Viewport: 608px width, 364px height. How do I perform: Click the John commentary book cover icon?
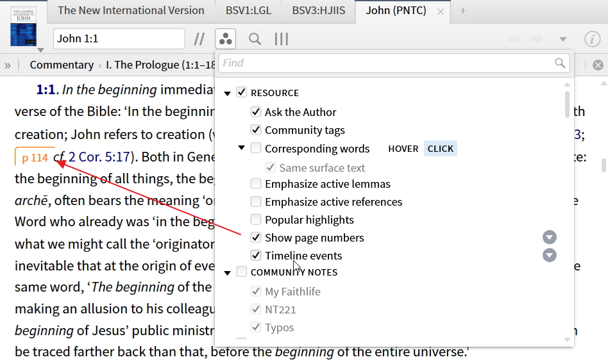(23, 26)
